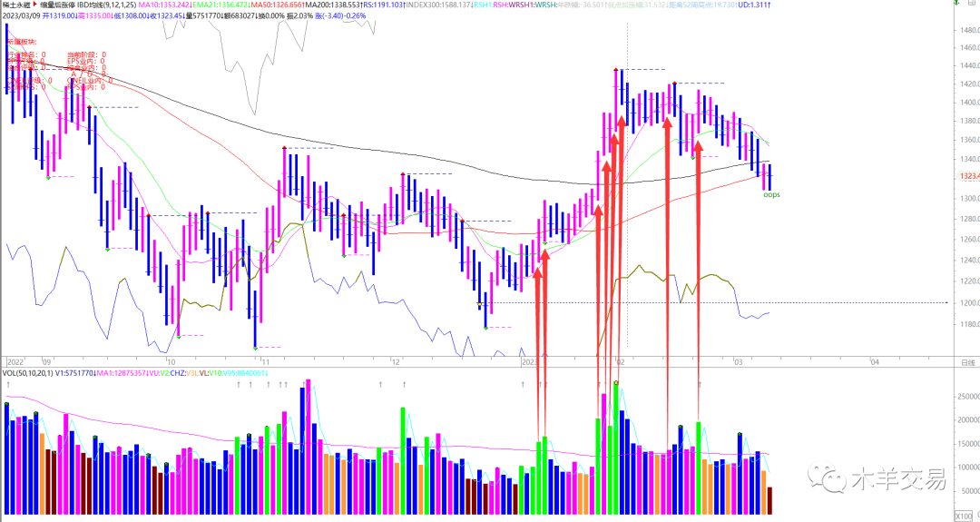Select the RS:1191.103 indicator label

coord(383,5)
